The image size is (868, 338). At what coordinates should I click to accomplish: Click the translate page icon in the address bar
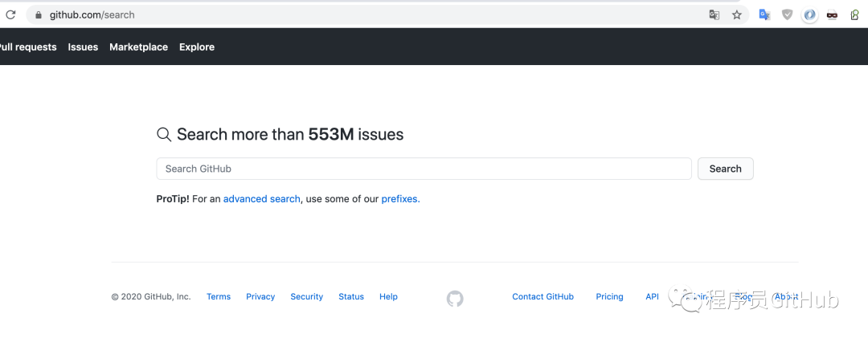click(x=714, y=14)
